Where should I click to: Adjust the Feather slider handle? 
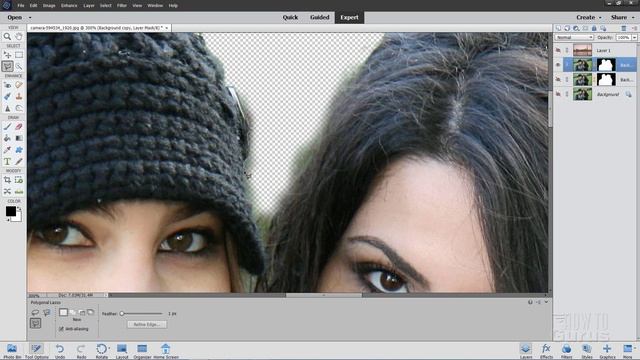coord(122,313)
